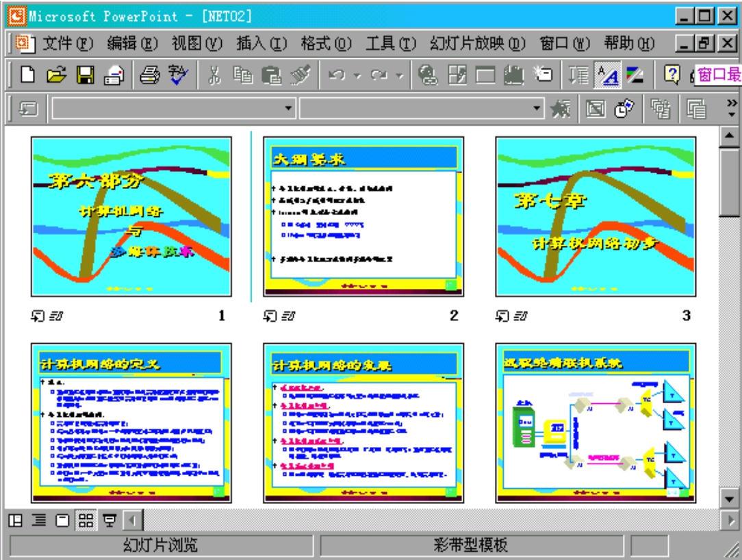Image resolution: width=742 pixels, height=560 pixels.
Task: Click the Print icon in the toolbar
Action: pos(149,75)
